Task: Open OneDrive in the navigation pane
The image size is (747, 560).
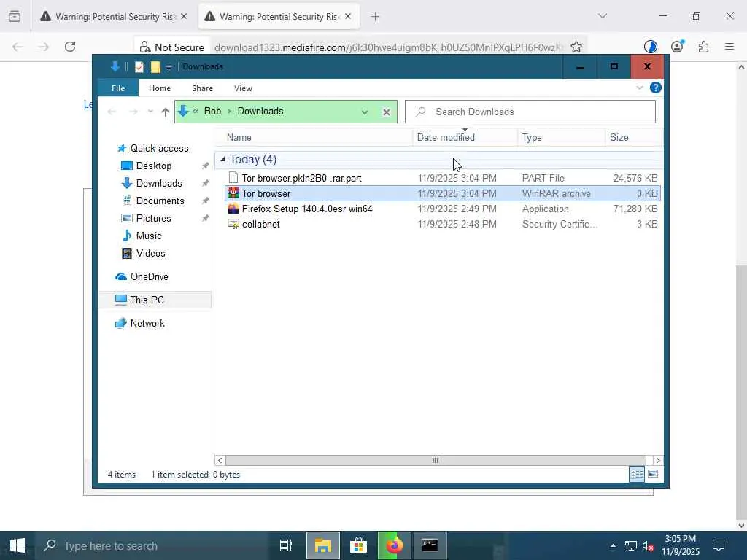Action: pos(142,276)
